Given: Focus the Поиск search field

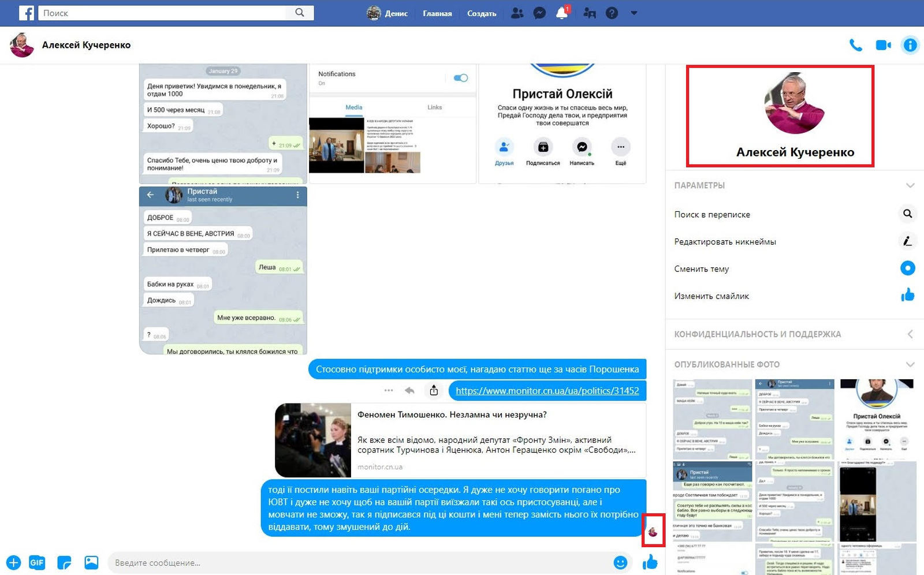Looking at the screenshot, I should coord(162,13).
